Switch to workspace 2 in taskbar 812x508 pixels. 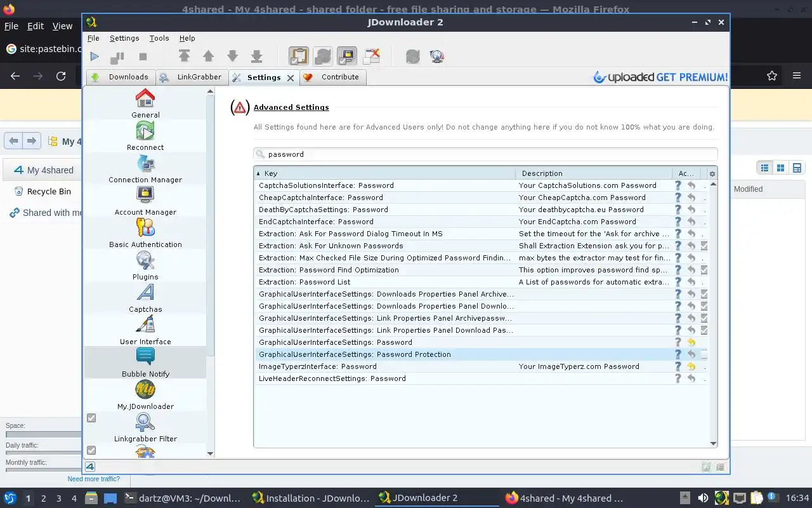pos(44,498)
